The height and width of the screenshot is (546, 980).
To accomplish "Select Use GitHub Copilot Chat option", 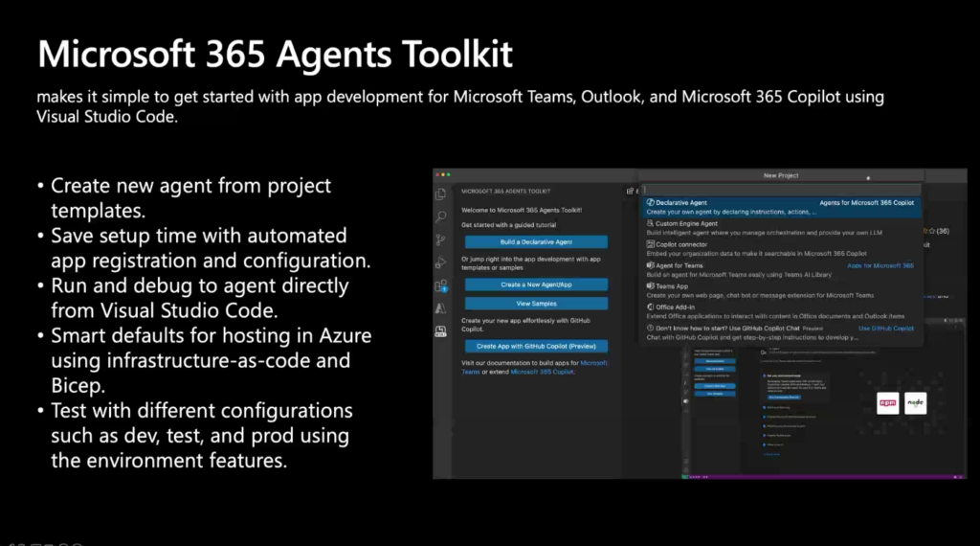I will 781,332.
